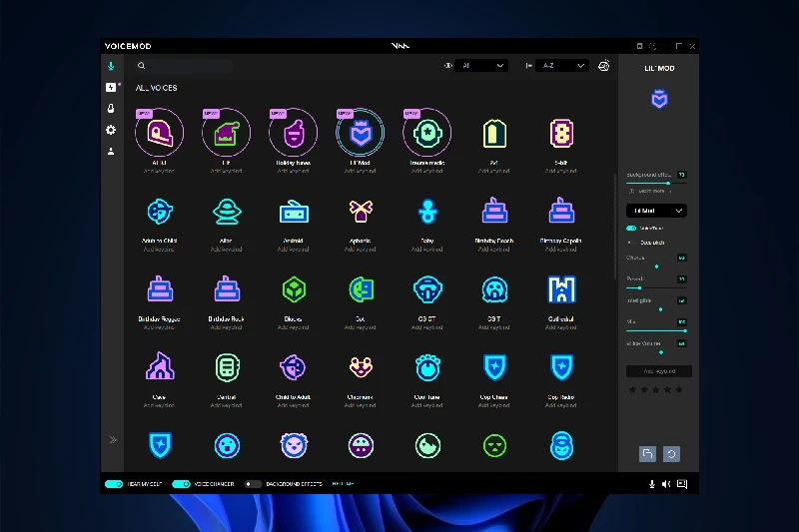Image resolution: width=799 pixels, height=532 pixels.
Task: Select the Central voice icon
Action: pyautogui.click(x=227, y=367)
